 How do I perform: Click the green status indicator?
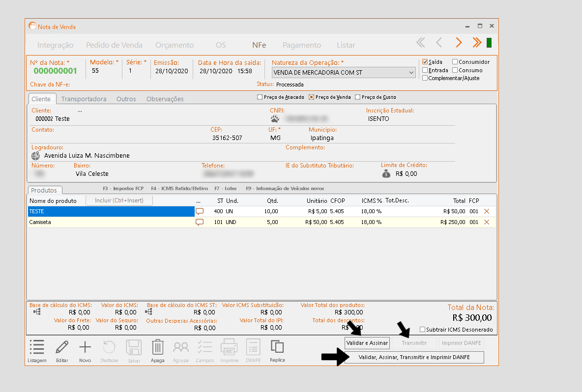pyautogui.click(x=489, y=43)
